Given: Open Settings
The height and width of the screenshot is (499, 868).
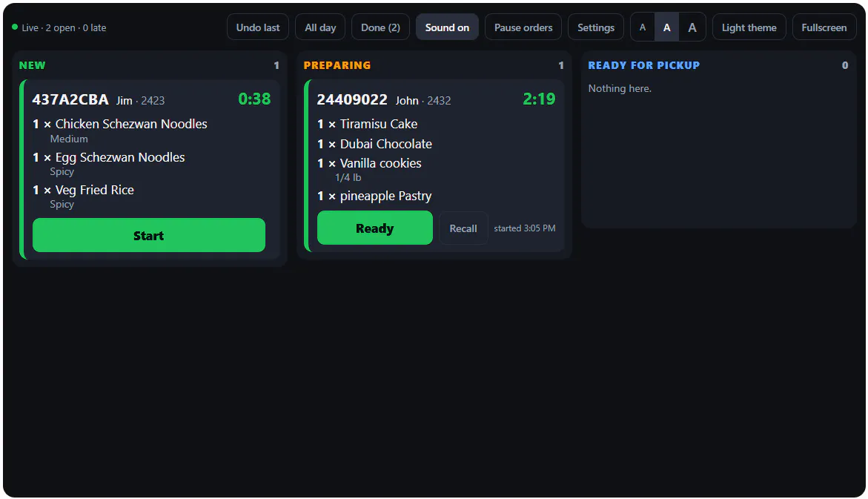Looking at the screenshot, I should click(x=596, y=27).
